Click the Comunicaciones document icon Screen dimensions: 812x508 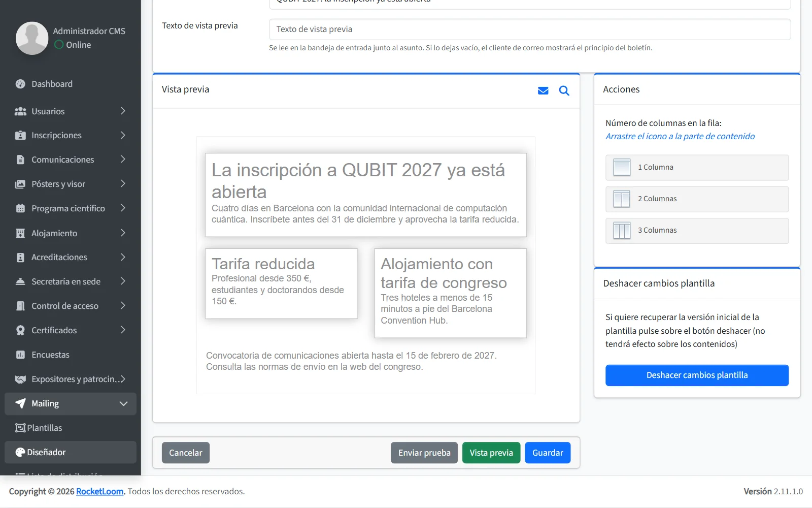point(20,160)
